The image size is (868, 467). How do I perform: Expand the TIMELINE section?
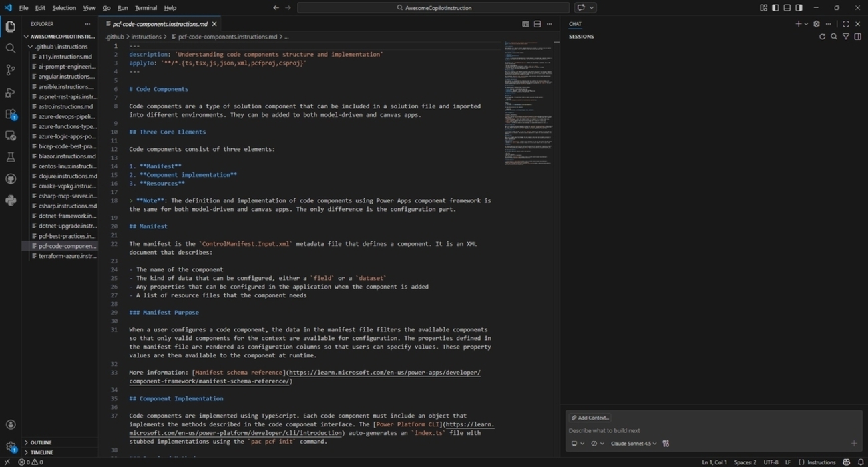(60, 452)
